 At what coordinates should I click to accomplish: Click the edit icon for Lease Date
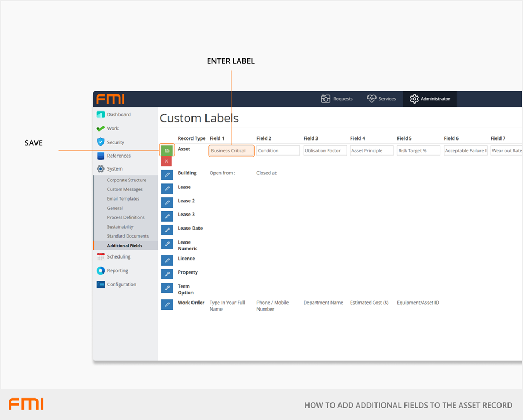pos(167,230)
